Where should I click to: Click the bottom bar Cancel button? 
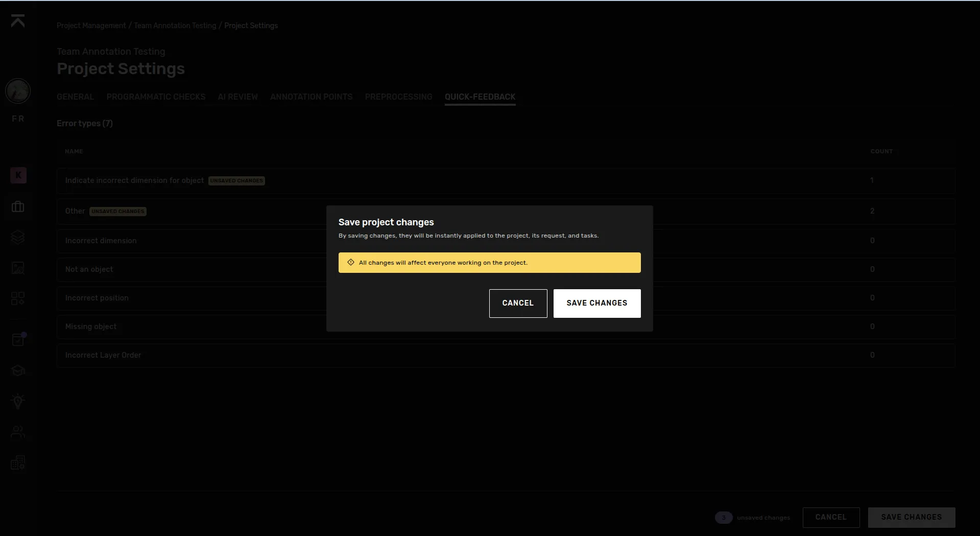[831, 518]
